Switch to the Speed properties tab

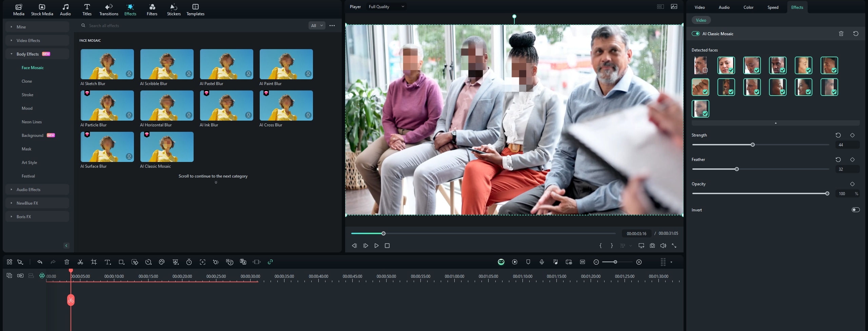point(773,7)
